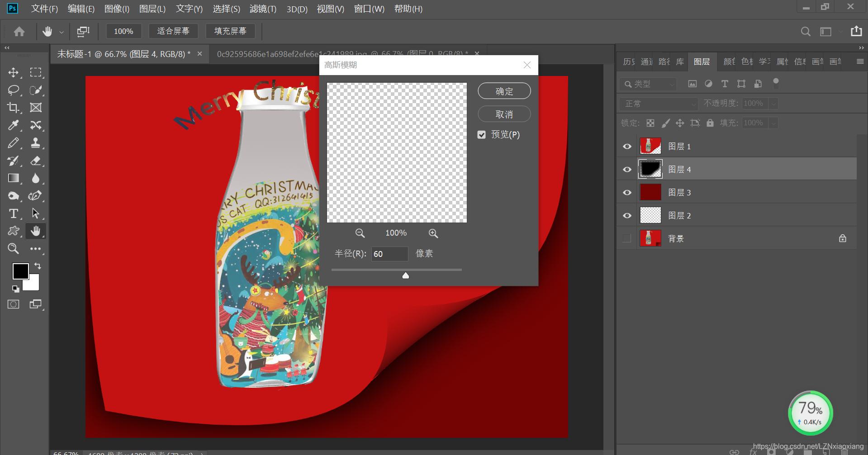The image size is (868, 455).
Task: Show the 背景 layer visibility
Action: [626, 238]
